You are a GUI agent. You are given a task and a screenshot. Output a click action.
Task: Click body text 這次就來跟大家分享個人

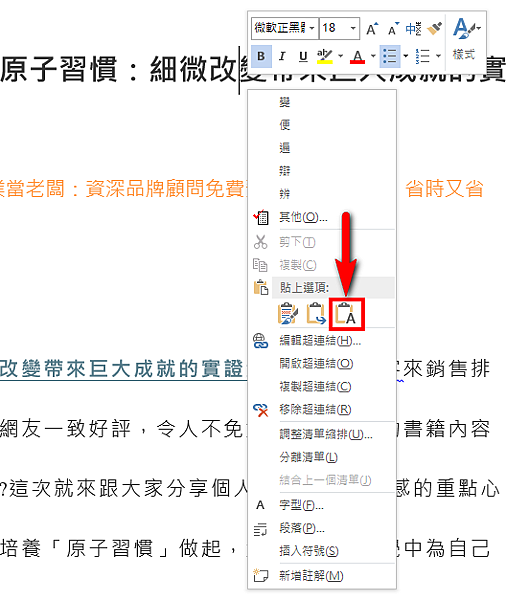[129, 489]
